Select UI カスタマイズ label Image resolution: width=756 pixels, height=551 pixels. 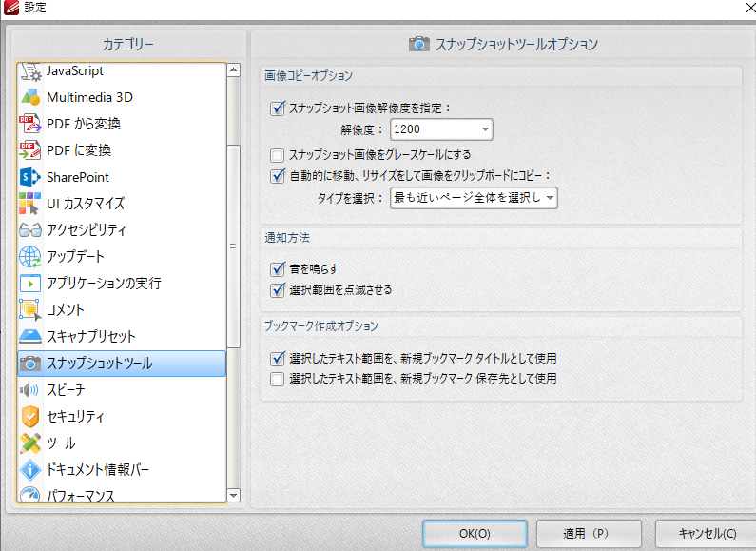(x=86, y=204)
